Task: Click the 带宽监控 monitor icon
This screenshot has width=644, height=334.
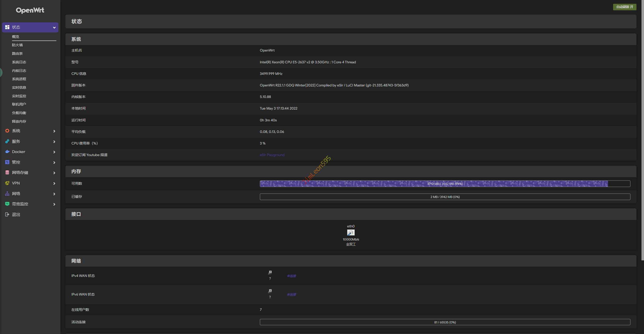Action: [x=7, y=204]
